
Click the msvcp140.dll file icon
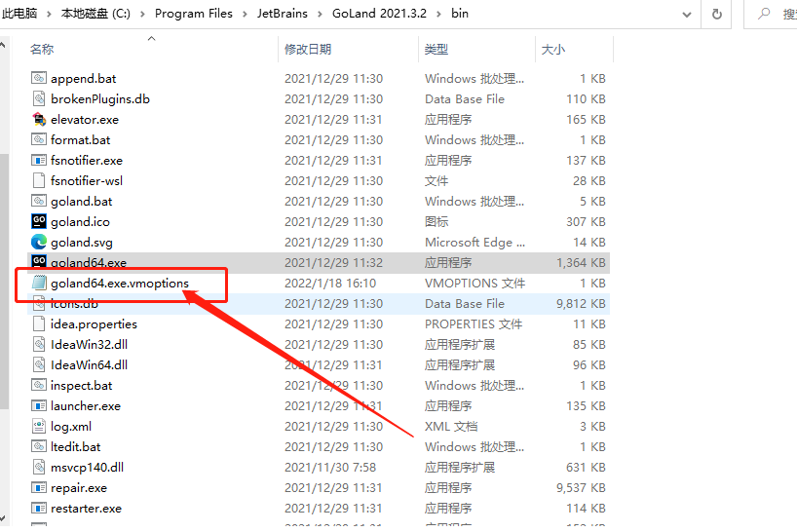coord(39,467)
